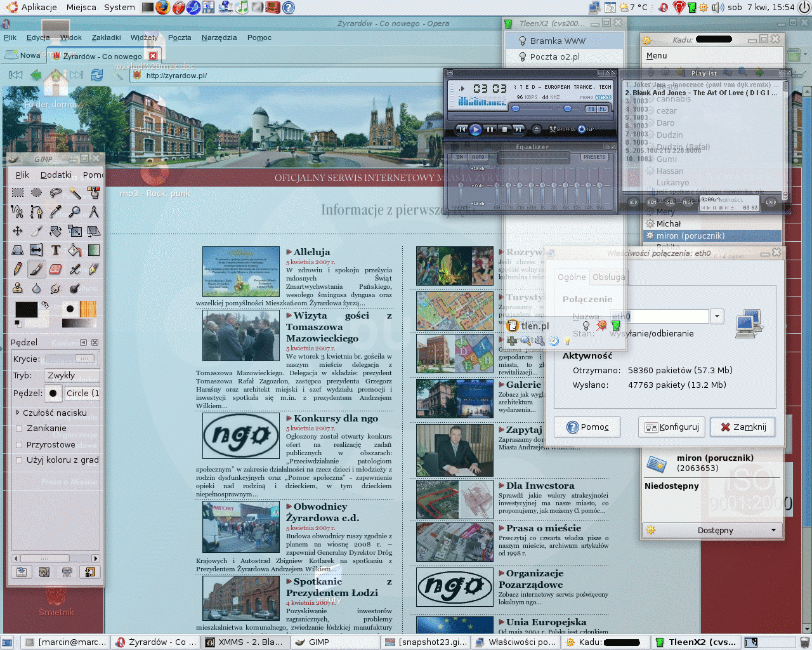The image size is (812, 650).
Task: Click Pomoc button in connection dialog
Action: pos(587,427)
